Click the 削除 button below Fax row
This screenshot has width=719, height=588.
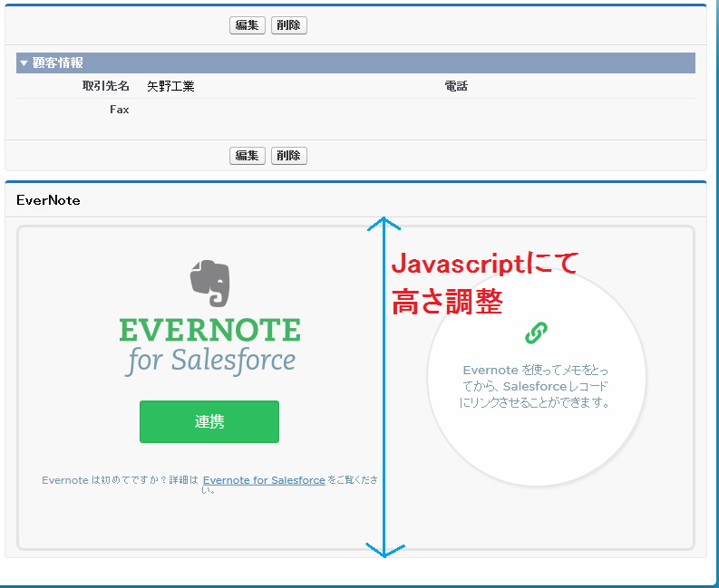coord(289,156)
